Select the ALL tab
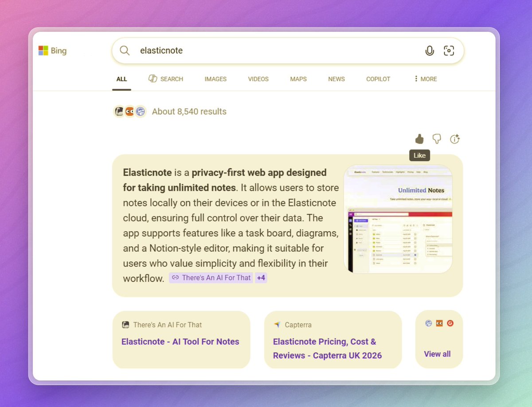The image size is (532, 407). (121, 79)
